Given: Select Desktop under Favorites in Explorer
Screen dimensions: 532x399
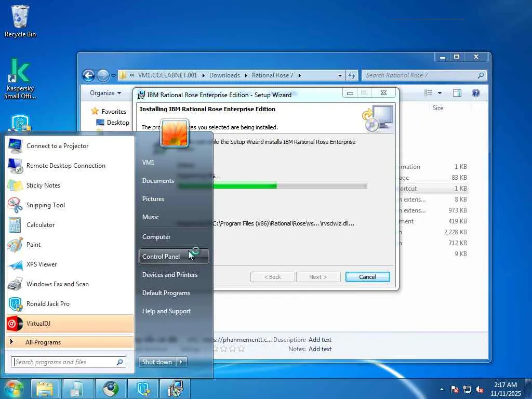Looking at the screenshot, I should pyautogui.click(x=113, y=123).
